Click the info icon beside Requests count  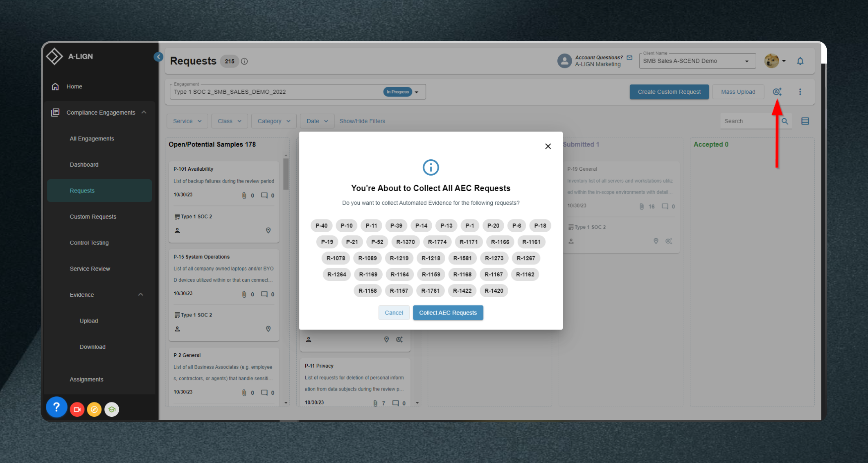244,61
